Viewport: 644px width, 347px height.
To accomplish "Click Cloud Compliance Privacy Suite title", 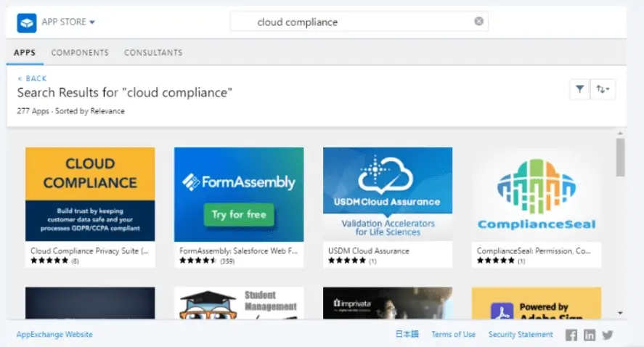I will (89, 251).
